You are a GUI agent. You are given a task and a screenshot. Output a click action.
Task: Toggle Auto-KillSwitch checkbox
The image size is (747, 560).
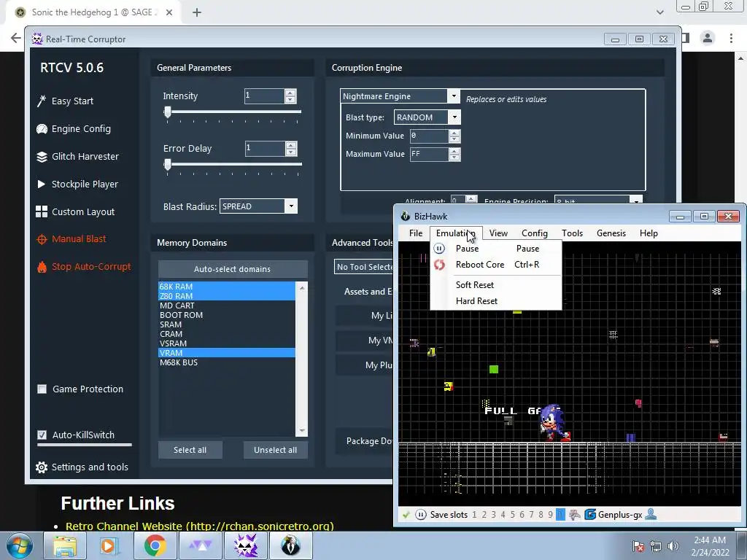pos(42,435)
